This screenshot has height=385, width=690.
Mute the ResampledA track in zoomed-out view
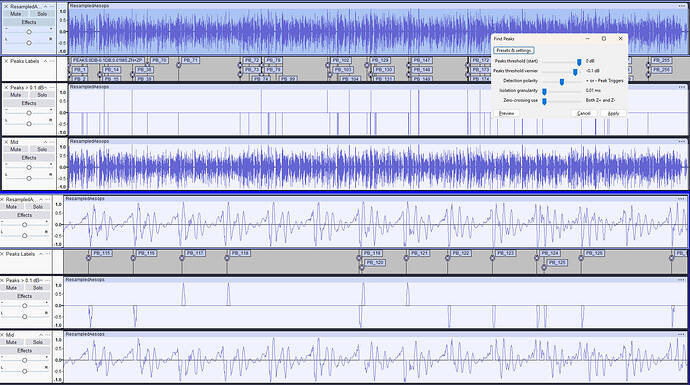pos(16,14)
